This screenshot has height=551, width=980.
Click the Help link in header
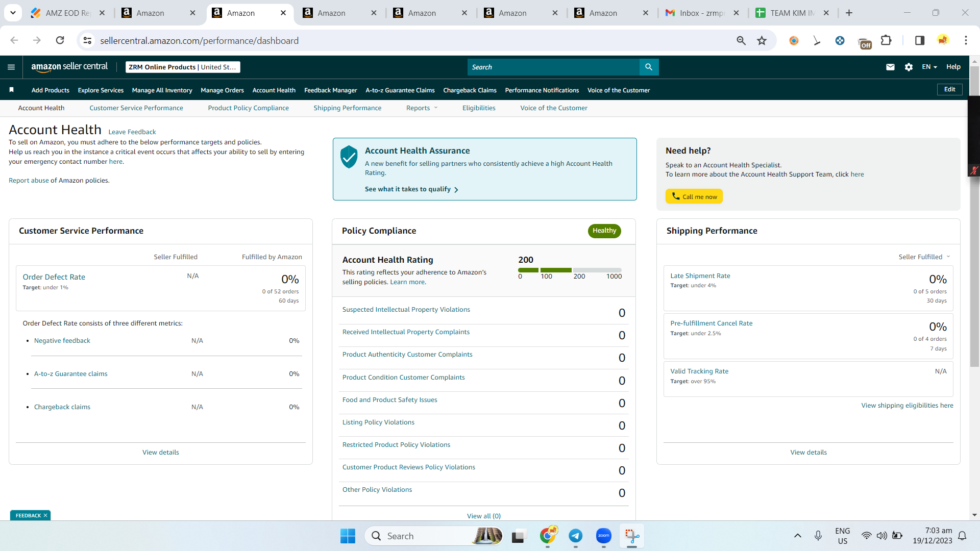[x=953, y=67]
